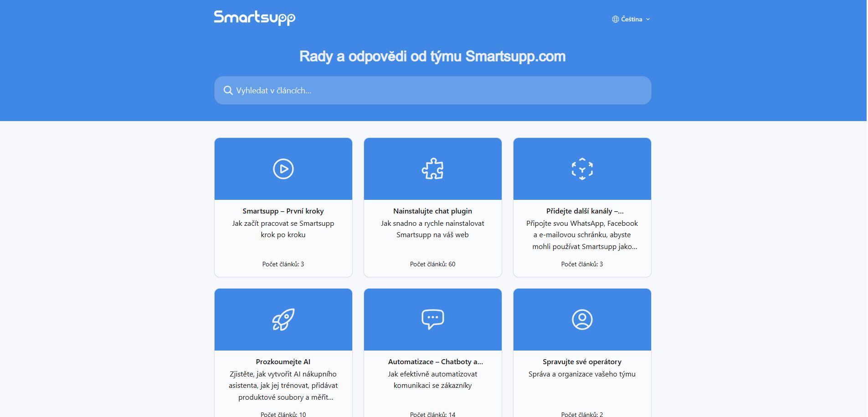Click the rocket AI icon
The image size is (868, 417).
click(x=283, y=320)
